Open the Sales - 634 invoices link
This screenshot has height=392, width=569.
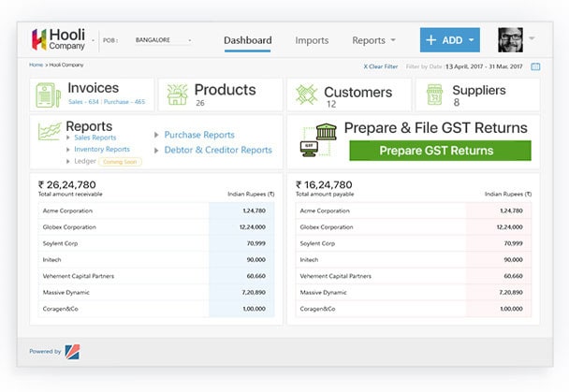pos(83,102)
